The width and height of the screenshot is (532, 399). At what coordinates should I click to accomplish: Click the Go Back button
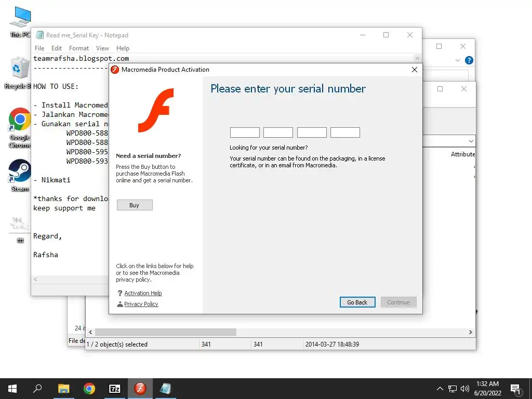[357, 302]
